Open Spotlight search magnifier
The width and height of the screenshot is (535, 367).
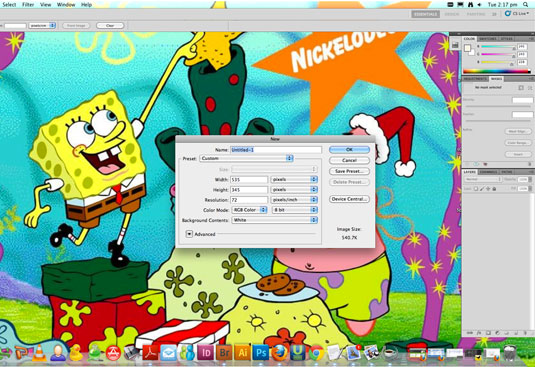[525, 4]
